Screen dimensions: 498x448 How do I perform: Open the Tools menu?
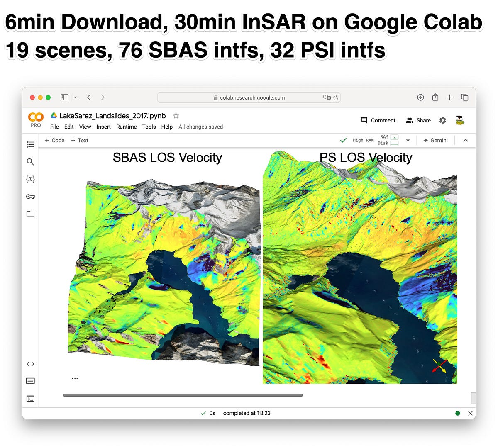click(x=149, y=127)
